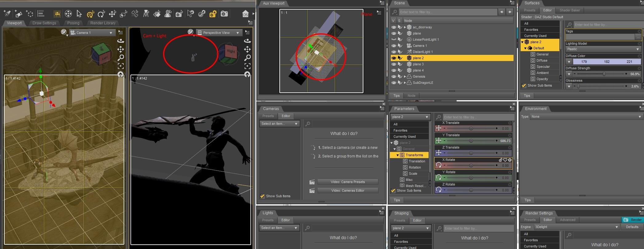Click the Create New Null toolbar icon

click(x=30, y=14)
